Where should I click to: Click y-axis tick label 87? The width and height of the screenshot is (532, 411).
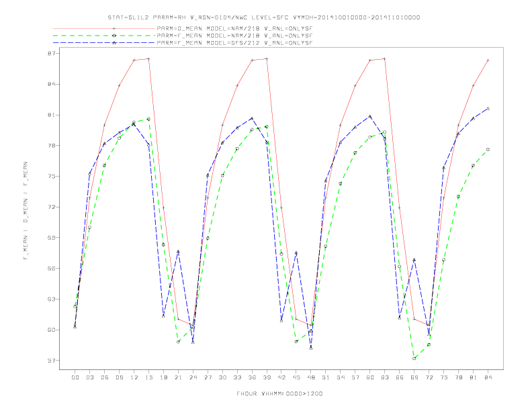(52, 54)
